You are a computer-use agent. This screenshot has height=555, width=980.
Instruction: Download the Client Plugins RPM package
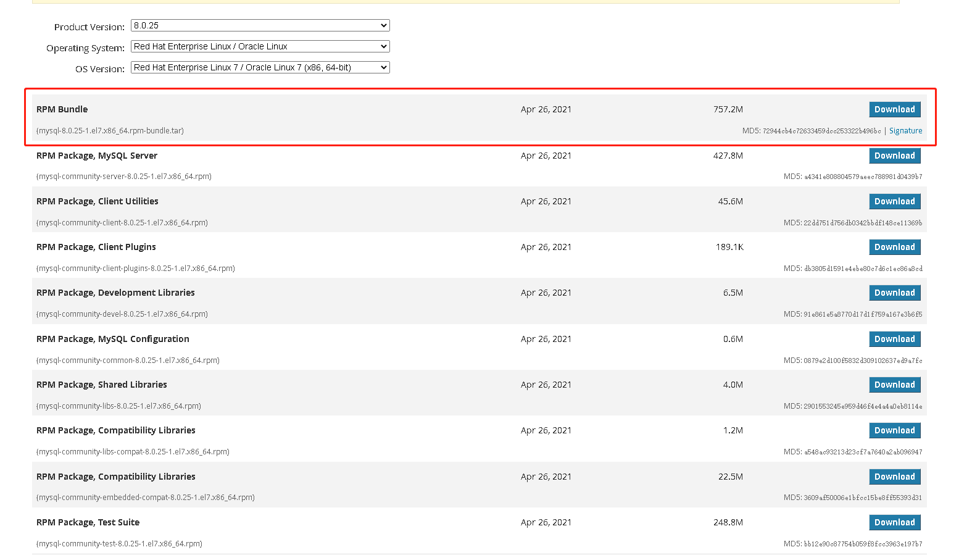894,247
